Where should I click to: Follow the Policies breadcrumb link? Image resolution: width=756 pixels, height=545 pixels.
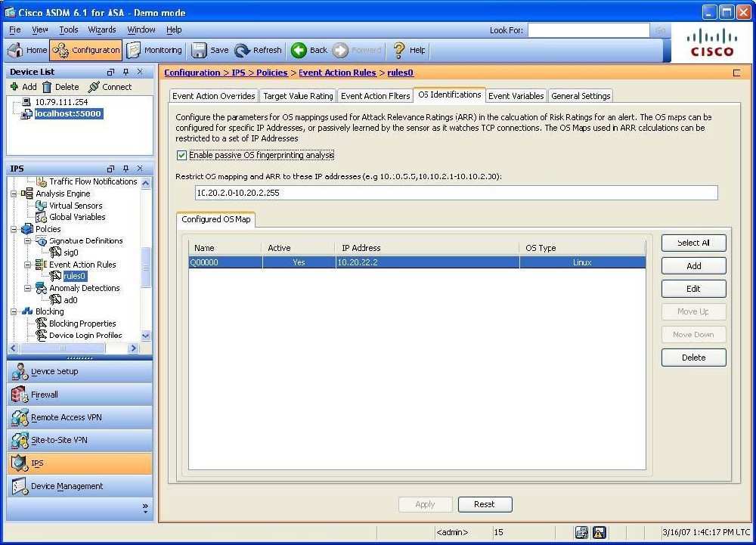click(x=272, y=73)
